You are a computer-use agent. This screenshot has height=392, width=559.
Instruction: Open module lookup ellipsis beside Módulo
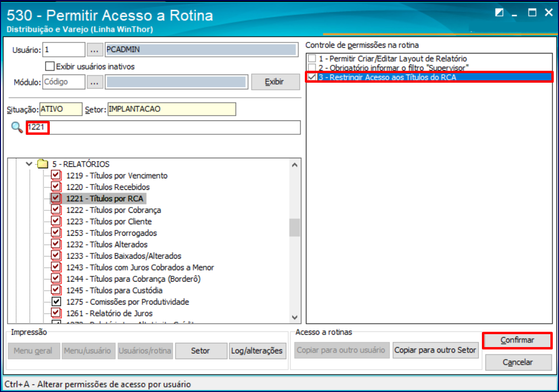click(94, 82)
